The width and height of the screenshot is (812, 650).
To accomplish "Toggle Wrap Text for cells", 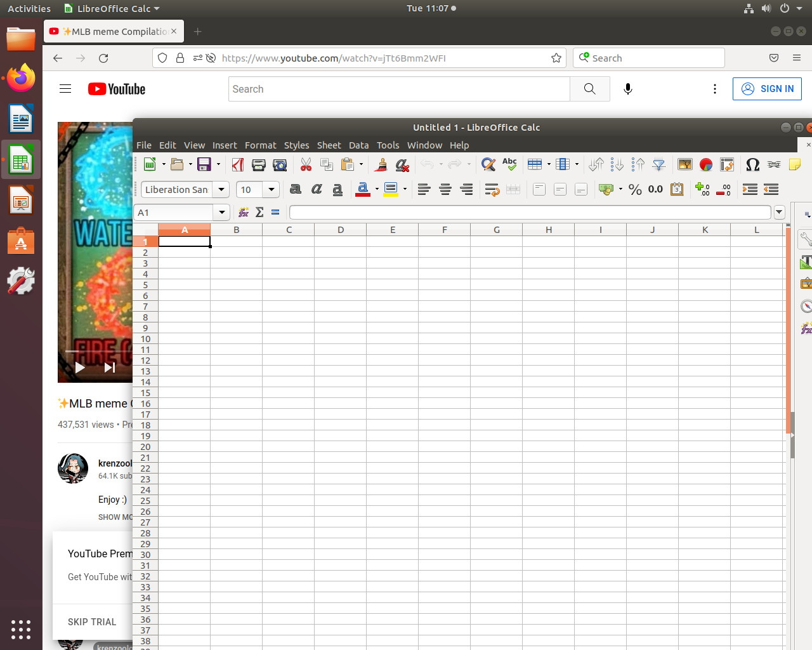I will point(492,189).
